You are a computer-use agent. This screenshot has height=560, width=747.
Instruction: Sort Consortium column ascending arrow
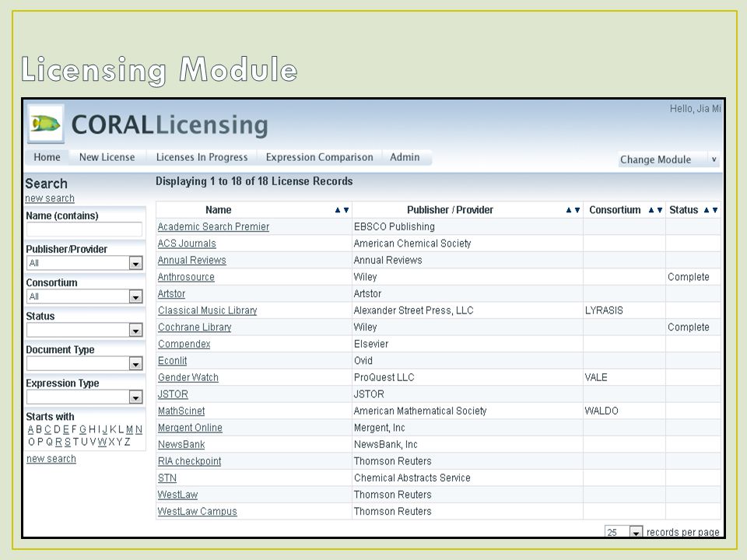651,210
